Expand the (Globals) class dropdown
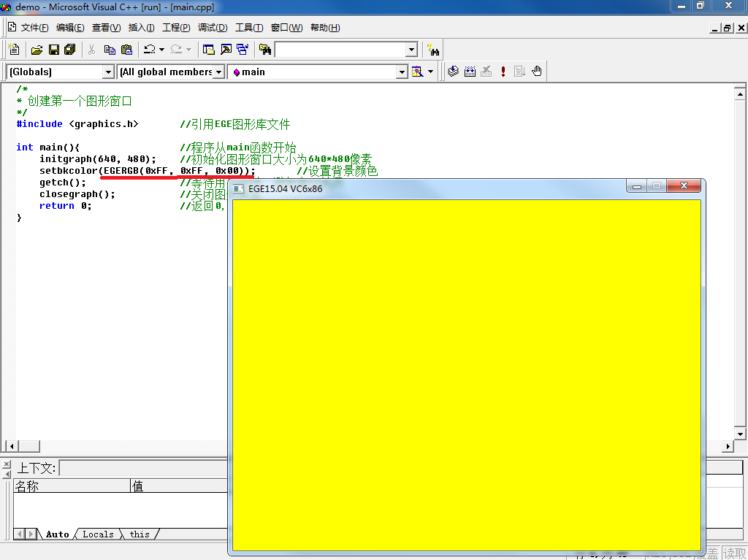 click(108, 72)
